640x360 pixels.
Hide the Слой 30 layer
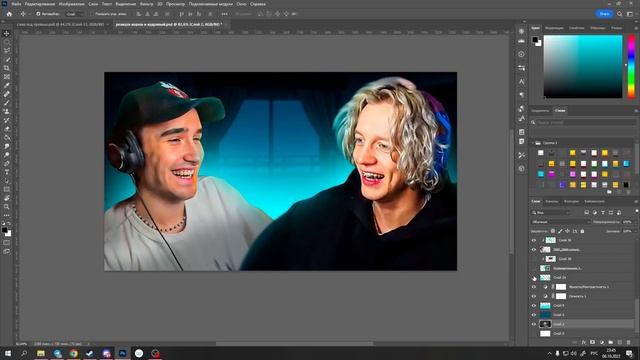(533, 240)
